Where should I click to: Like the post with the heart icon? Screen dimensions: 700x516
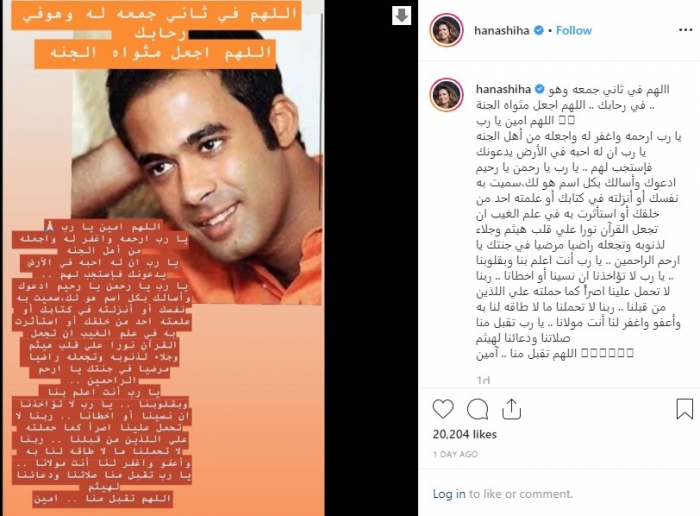coord(443,409)
